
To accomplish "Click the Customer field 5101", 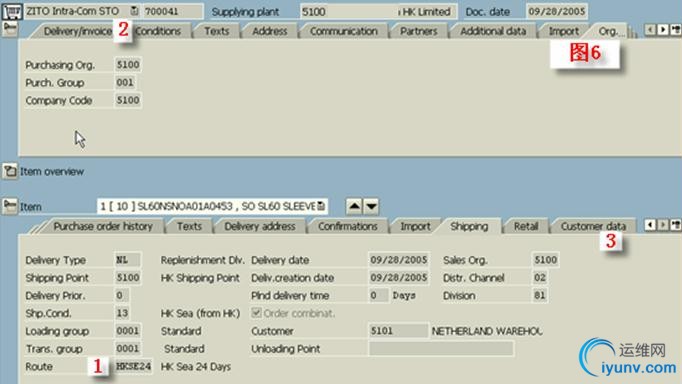I will point(398,331).
